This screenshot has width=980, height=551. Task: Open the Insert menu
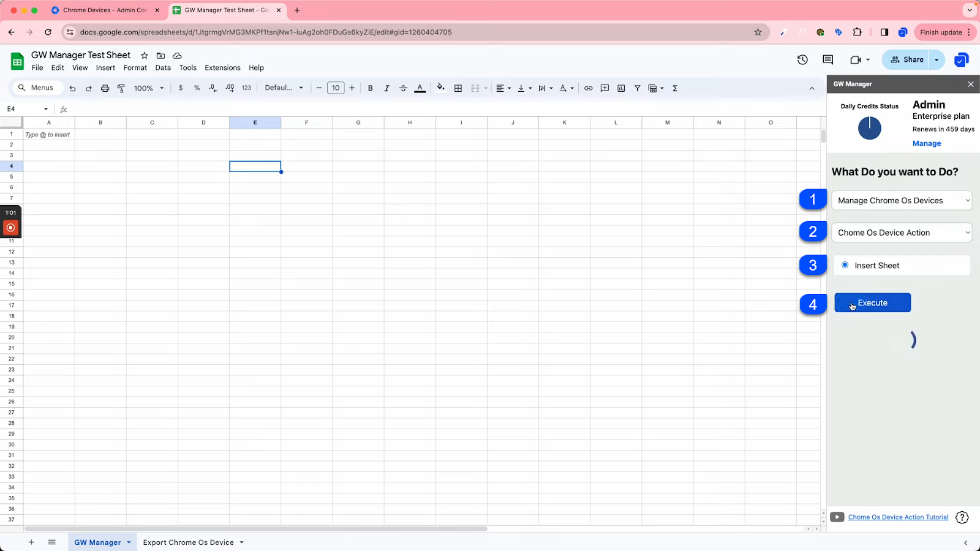tap(105, 68)
